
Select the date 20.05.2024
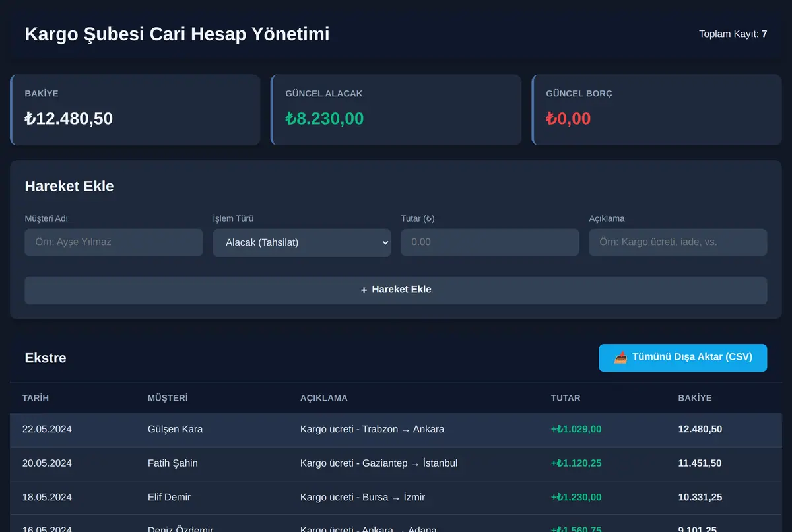[47, 463]
